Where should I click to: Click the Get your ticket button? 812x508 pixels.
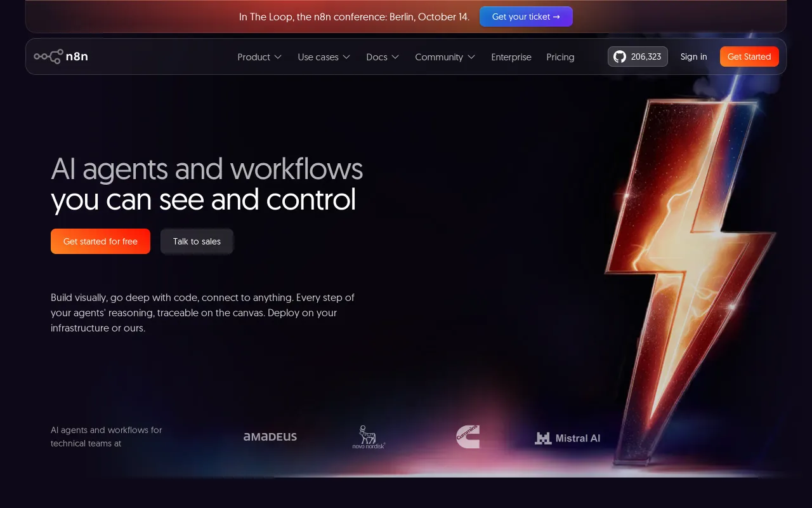526,17
